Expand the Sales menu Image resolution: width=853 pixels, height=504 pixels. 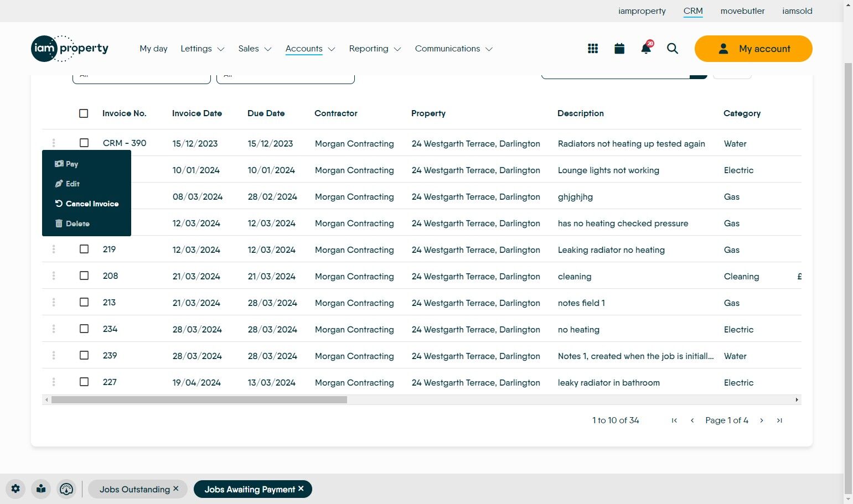(x=255, y=49)
